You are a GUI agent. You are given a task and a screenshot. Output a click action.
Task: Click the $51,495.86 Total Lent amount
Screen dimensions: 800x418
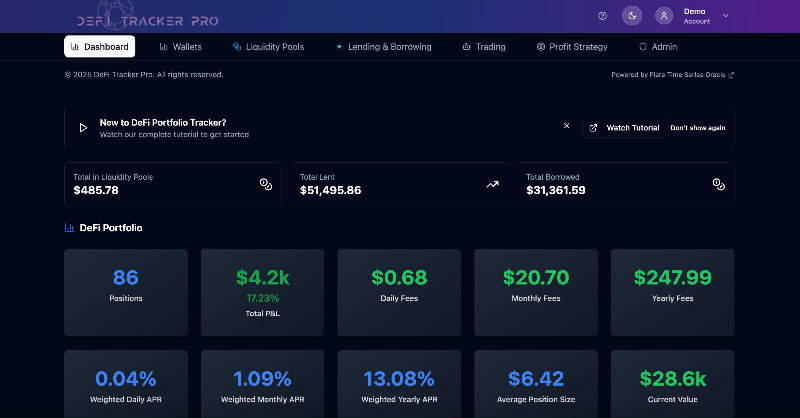(331, 190)
